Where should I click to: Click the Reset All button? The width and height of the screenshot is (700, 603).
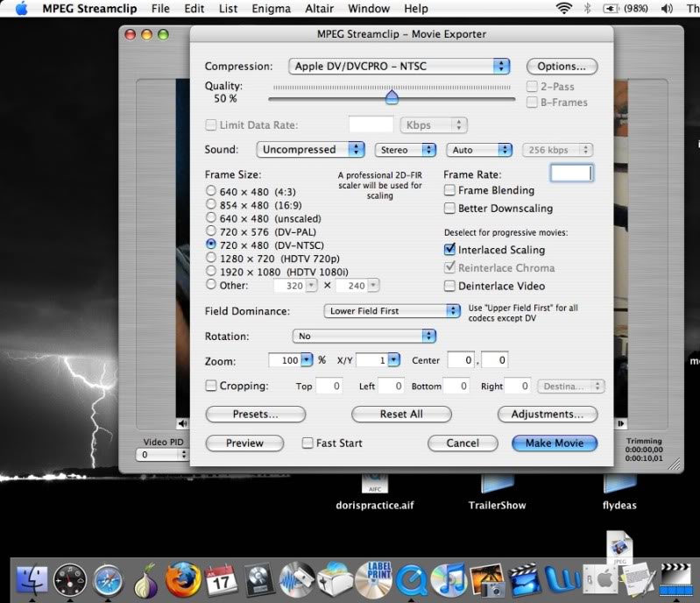pyautogui.click(x=401, y=414)
